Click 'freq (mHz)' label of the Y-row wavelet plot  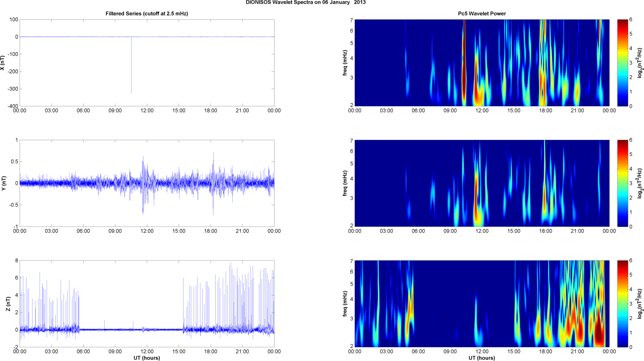click(x=345, y=183)
